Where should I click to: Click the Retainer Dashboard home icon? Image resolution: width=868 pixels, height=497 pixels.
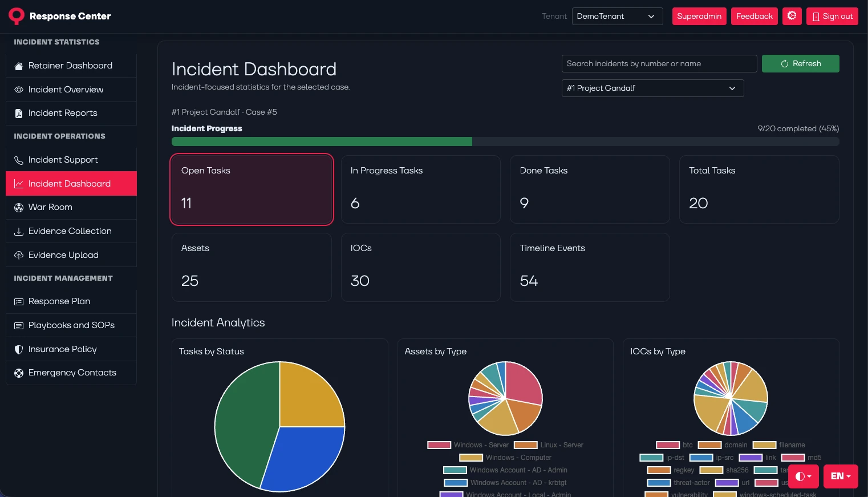tap(19, 66)
